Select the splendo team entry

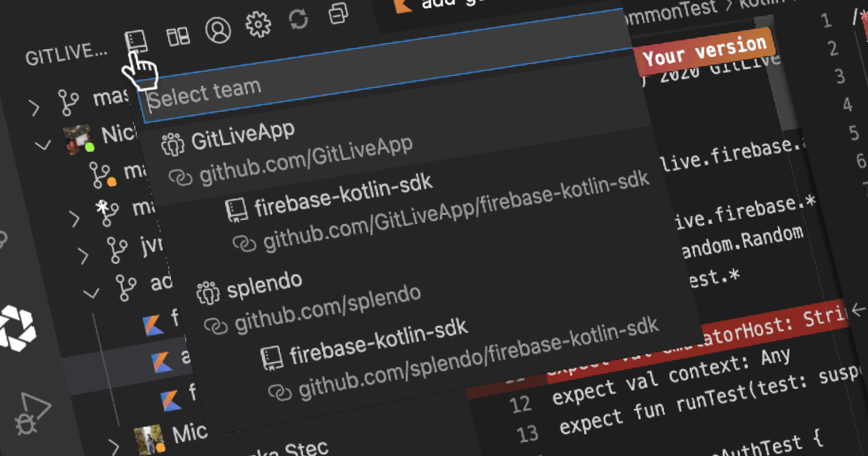[x=264, y=285]
